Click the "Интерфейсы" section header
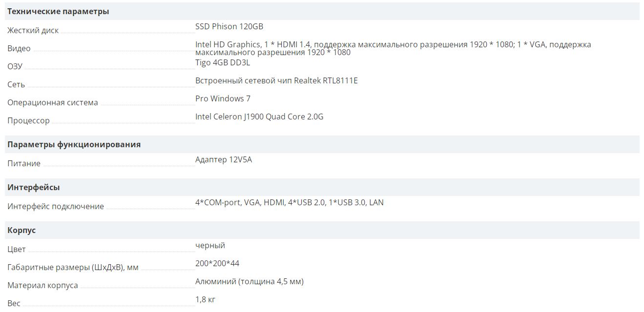 [34, 187]
